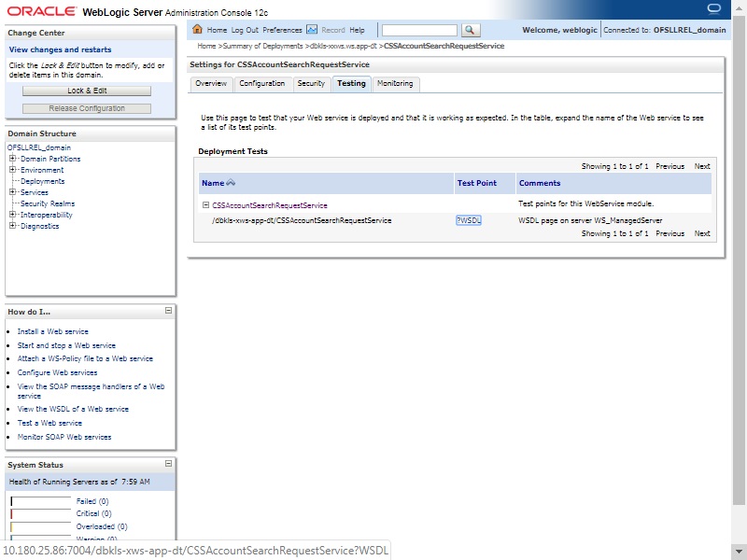747x560 pixels.
Task: Open the Overview tab
Action: pos(211,83)
